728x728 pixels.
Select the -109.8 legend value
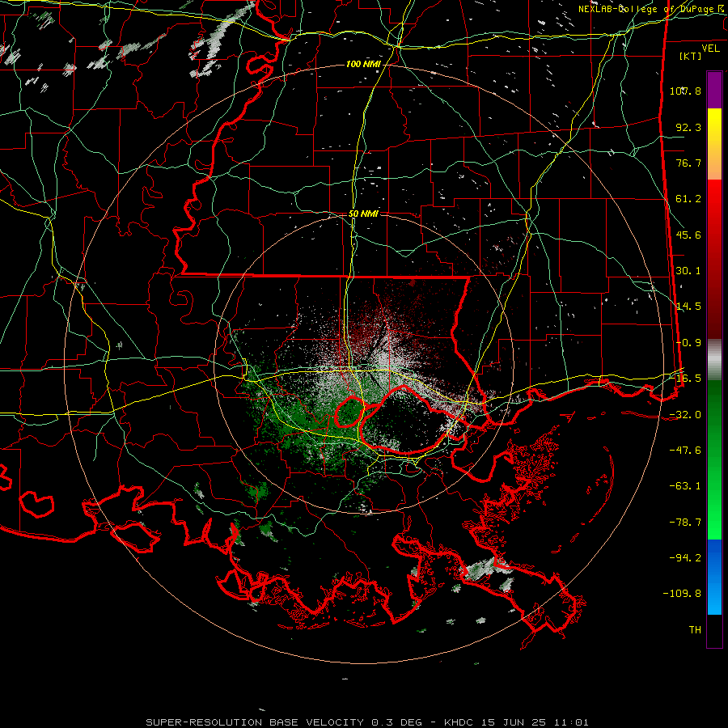pos(682,594)
